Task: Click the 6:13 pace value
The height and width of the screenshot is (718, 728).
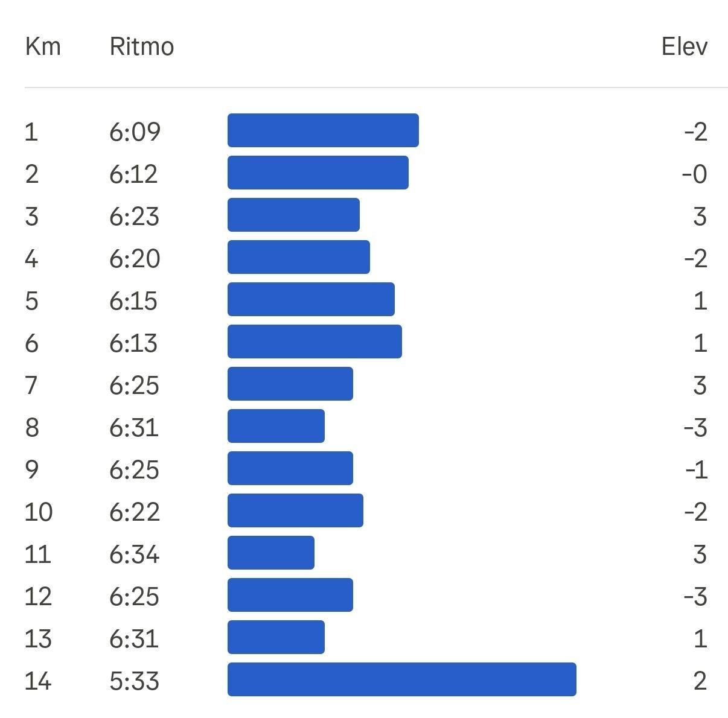Action: 133,343
